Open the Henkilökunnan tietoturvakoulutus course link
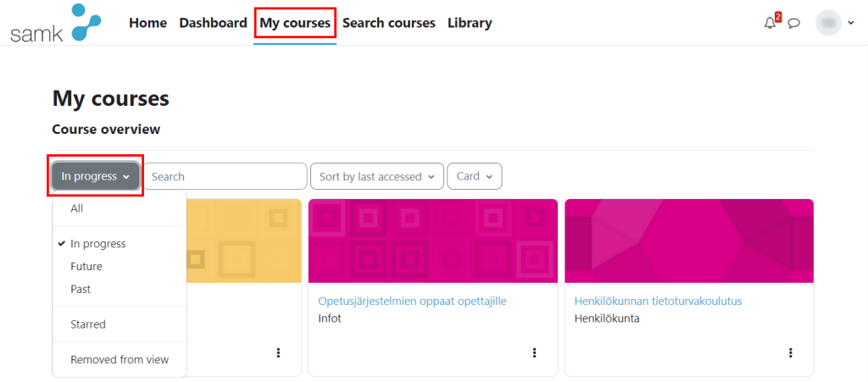 pyautogui.click(x=658, y=302)
